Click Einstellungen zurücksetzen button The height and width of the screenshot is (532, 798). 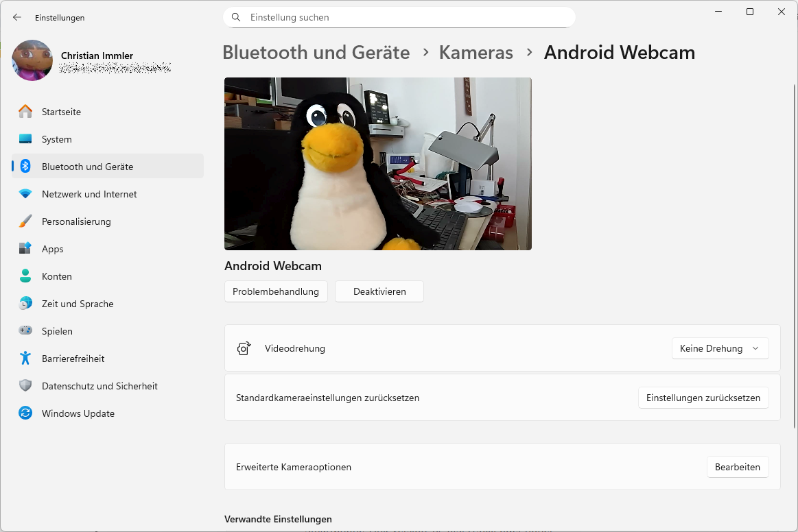[x=703, y=398]
